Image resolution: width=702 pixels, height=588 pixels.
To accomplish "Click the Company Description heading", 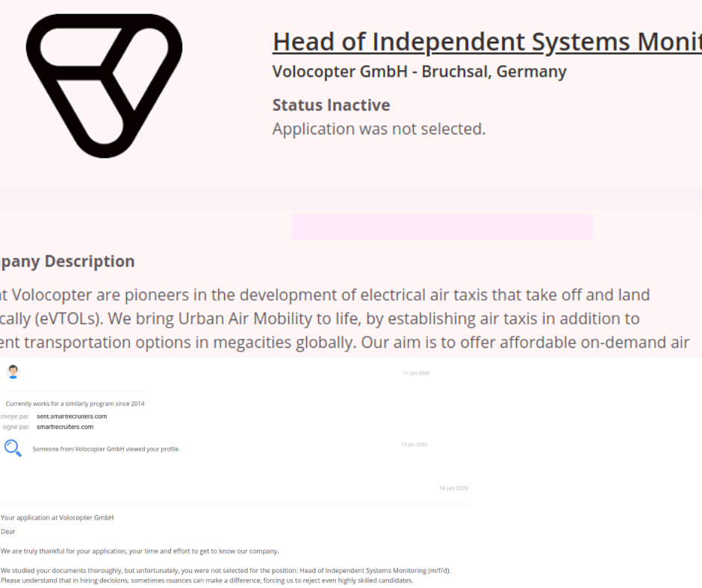I will coord(67,261).
